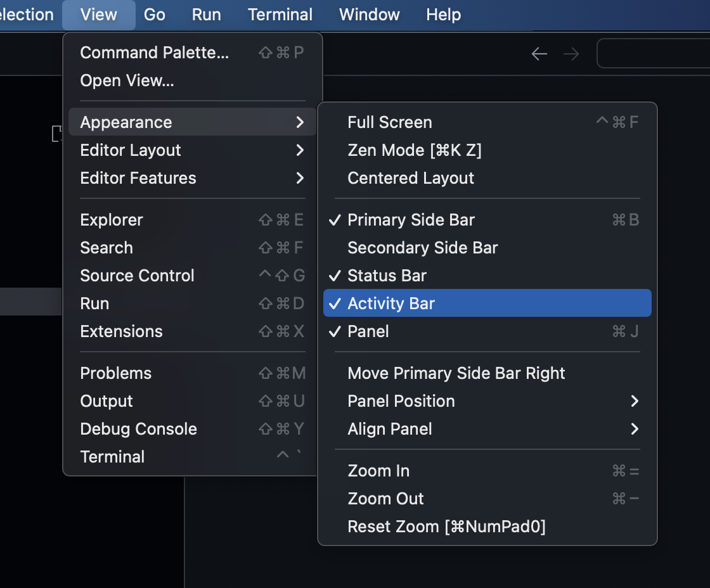Click the forward navigation arrow
Viewport: 710px width, 588px height.
click(571, 54)
